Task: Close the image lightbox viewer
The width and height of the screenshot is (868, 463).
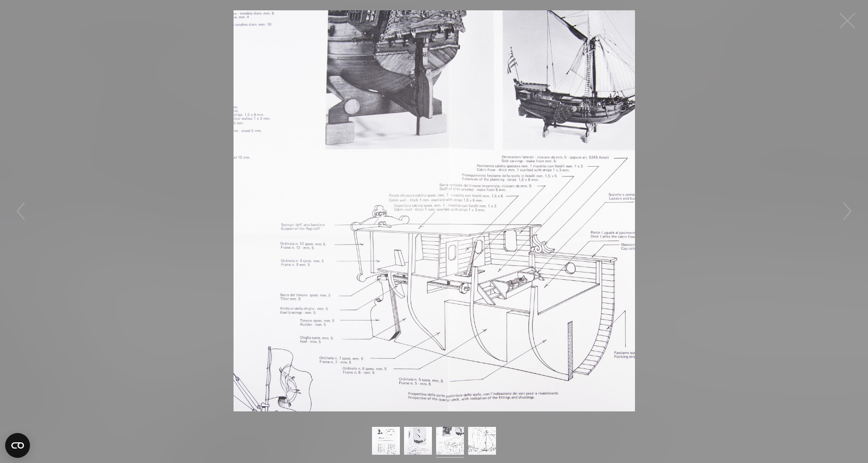Action: [x=847, y=21]
